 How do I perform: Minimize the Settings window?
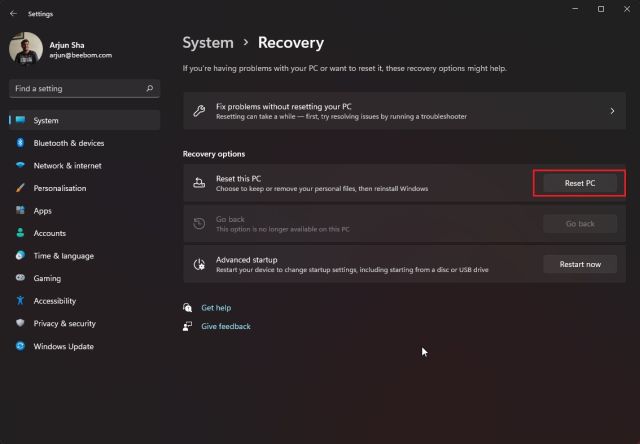[x=575, y=9]
